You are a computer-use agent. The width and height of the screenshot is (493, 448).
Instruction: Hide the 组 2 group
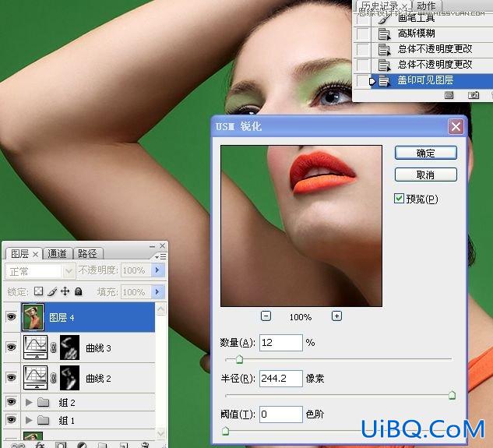click(x=12, y=402)
